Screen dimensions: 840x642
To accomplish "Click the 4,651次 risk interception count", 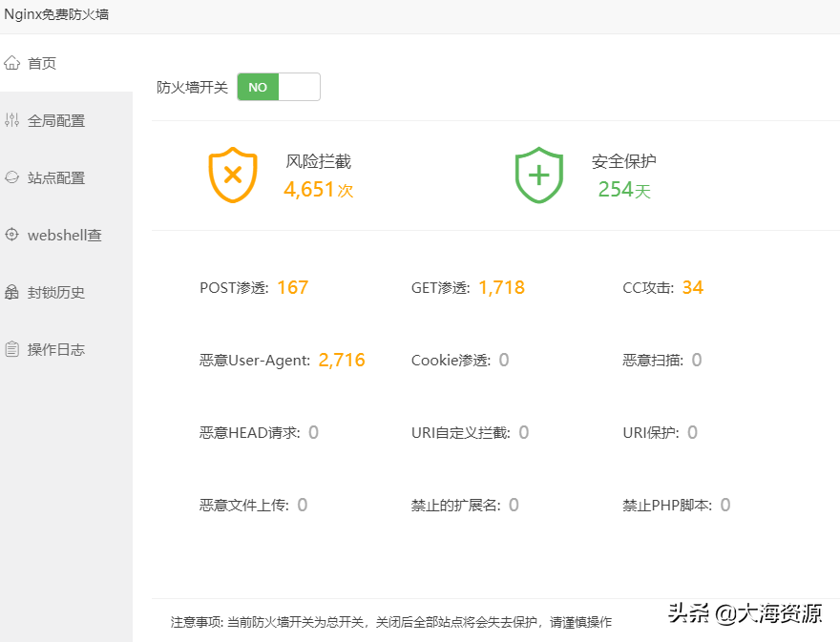I will point(318,190).
